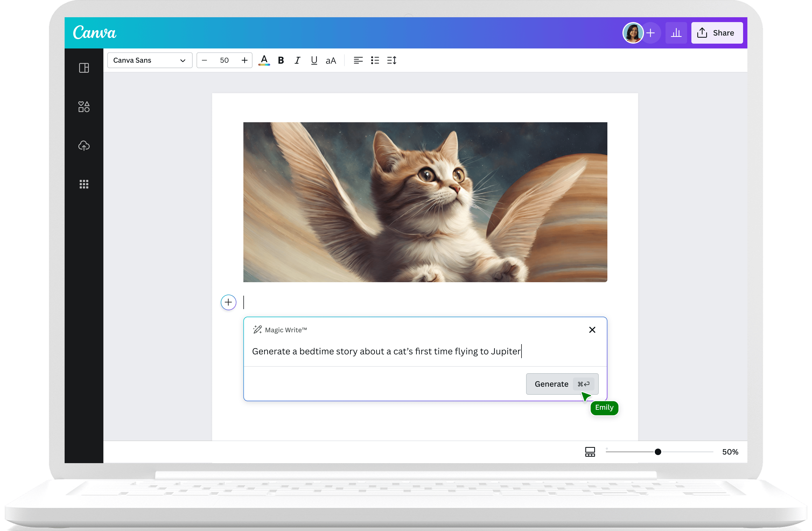Viewport: 812px width, 531px height.
Task: Open line spacing options
Action: click(x=392, y=60)
